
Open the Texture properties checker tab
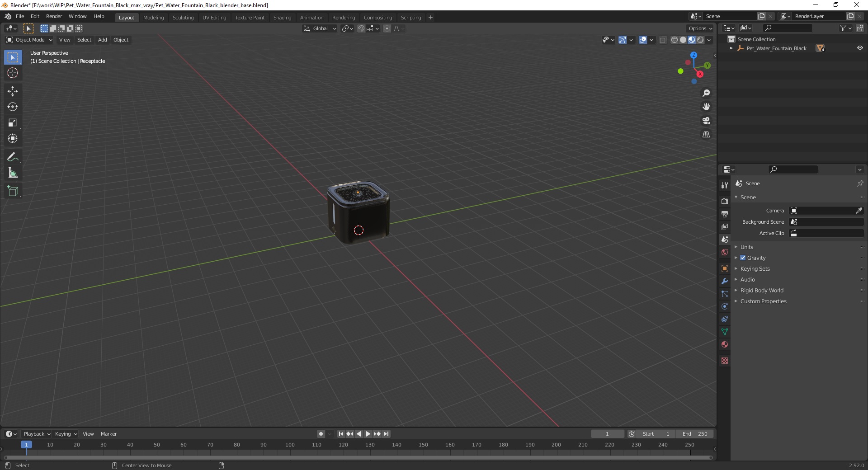coord(725,361)
